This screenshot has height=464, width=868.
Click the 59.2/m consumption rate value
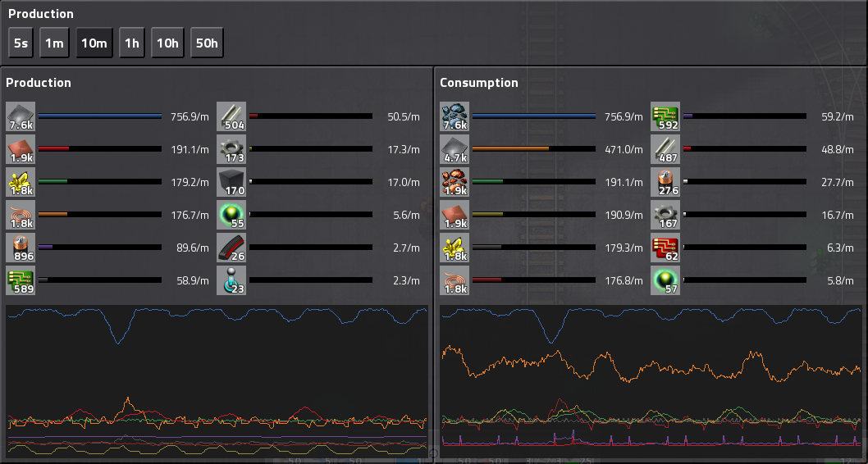pos(838,116)
